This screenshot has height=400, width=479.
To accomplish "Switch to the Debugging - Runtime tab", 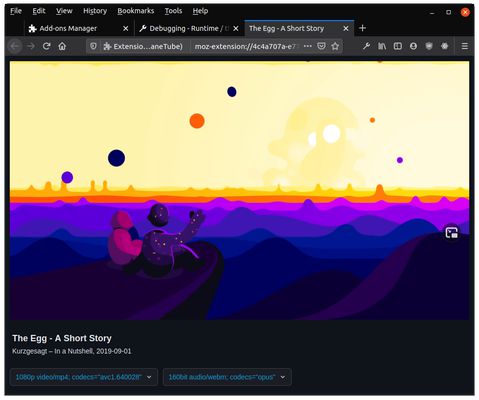I will pos(189,28).
